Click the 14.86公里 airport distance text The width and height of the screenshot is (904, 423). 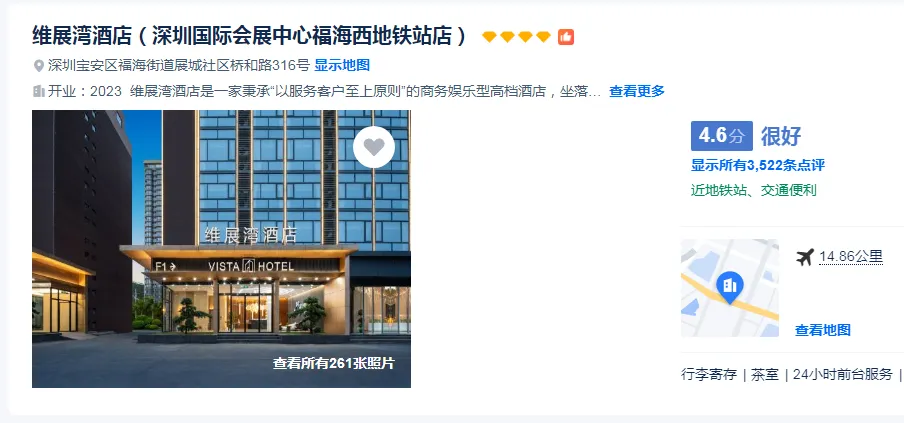(851, 257)
